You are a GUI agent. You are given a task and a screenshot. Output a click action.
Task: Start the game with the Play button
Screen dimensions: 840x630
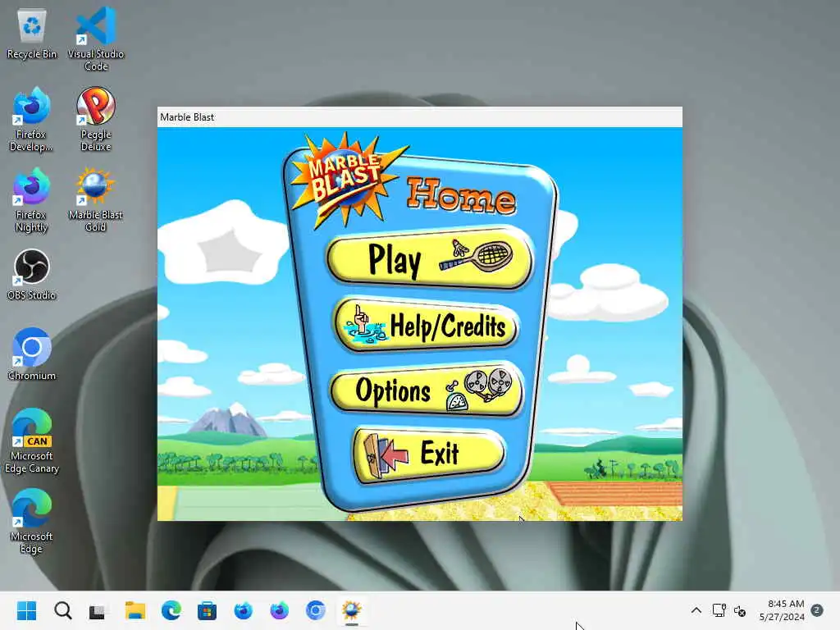tap(430, 258)
